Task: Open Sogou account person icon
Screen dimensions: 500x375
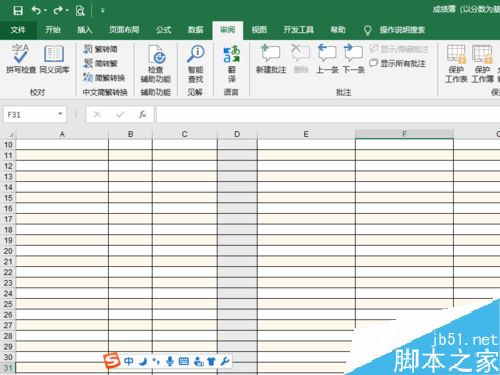Action: (199, 361)
